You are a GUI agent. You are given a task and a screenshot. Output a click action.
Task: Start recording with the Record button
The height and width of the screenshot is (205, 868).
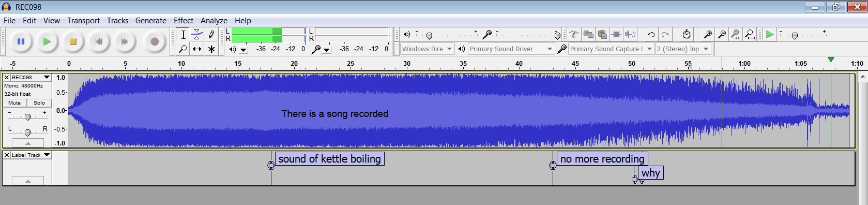tap(154, 42)
